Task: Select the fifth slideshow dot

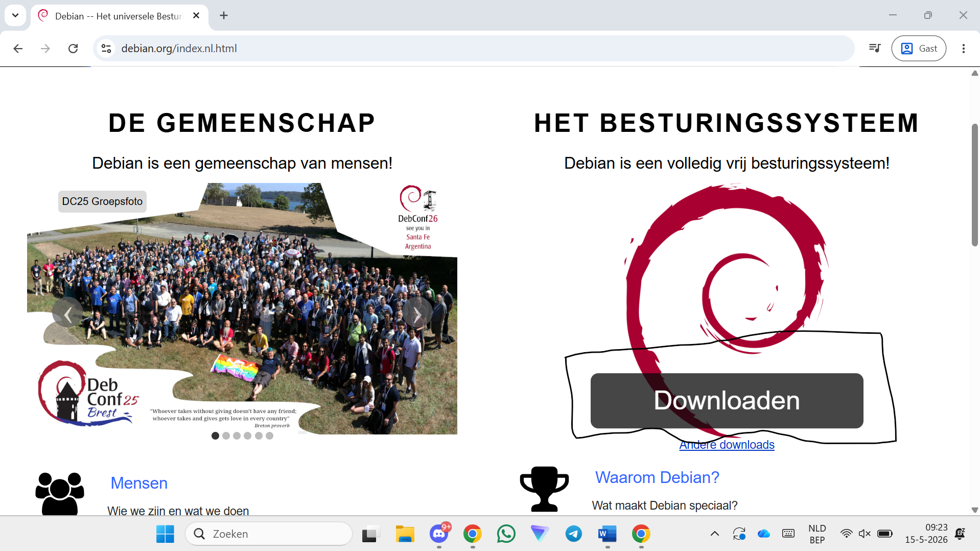Action: click(259, 436)
